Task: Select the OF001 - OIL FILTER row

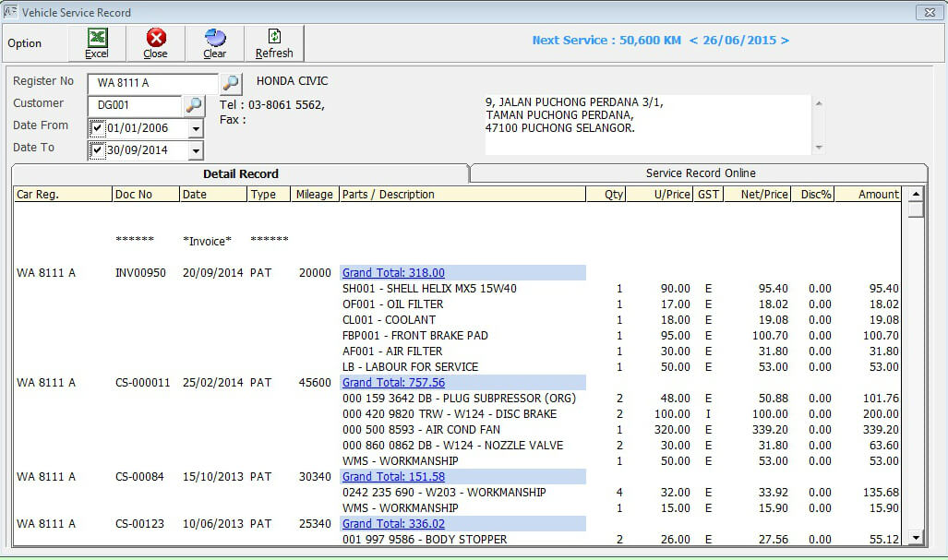Action: 457,304
